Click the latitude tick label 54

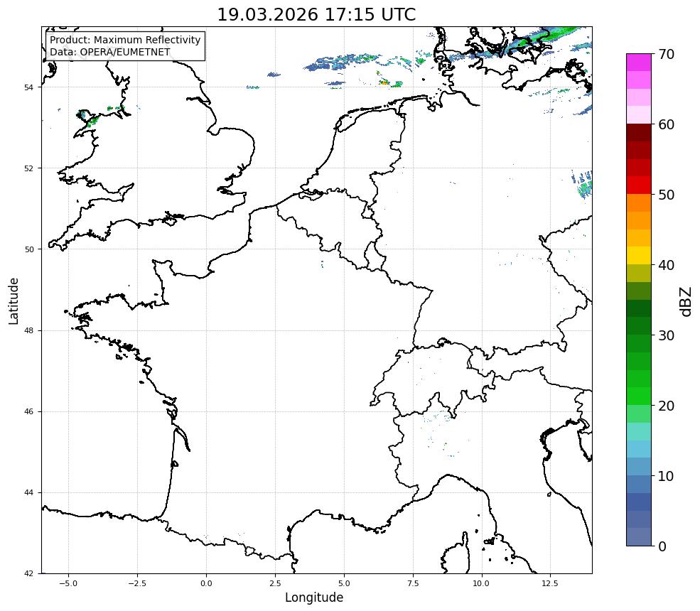point(28,87)
